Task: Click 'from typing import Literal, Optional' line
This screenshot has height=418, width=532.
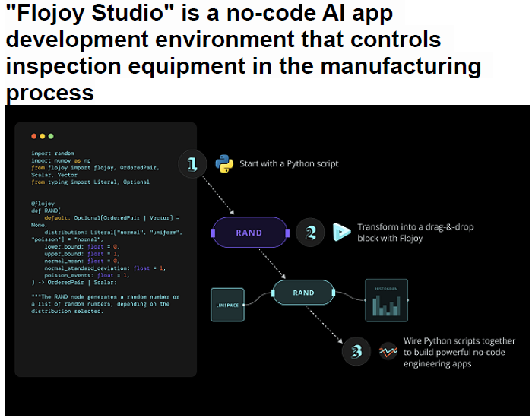Action: tap(90, 182)
